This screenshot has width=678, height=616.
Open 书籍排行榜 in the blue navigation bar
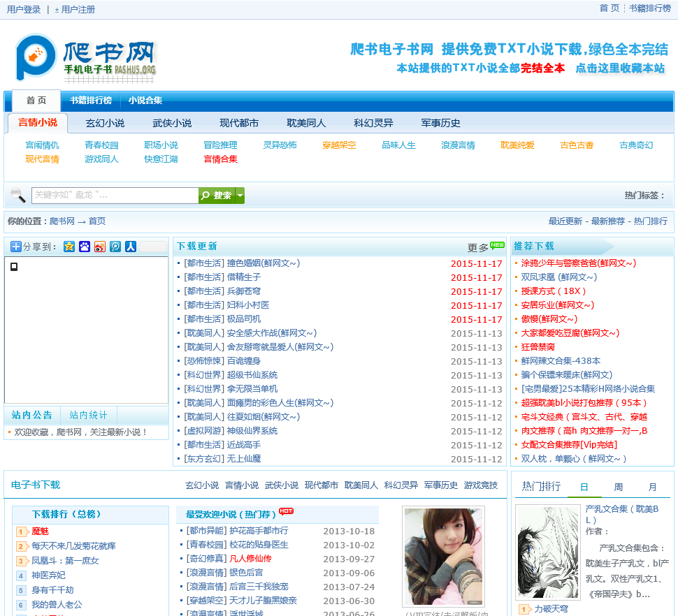pyautogui.click(x=91, y=100)
